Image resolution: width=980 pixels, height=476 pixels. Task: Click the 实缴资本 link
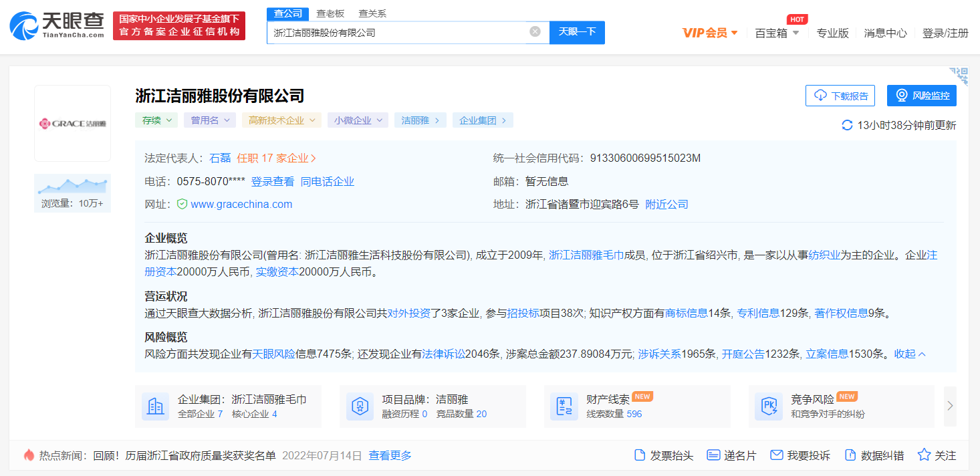click(277, 272)
